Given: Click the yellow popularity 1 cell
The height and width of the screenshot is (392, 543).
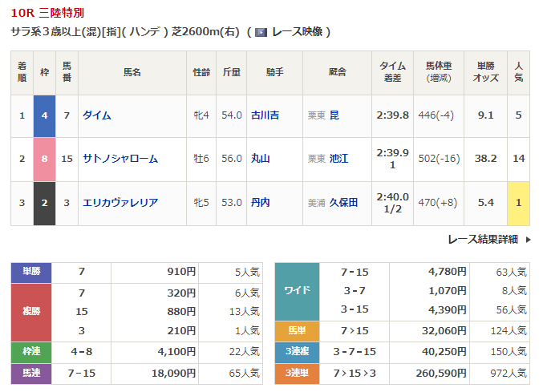Looking at the screenshot, I should click(518, 202).
